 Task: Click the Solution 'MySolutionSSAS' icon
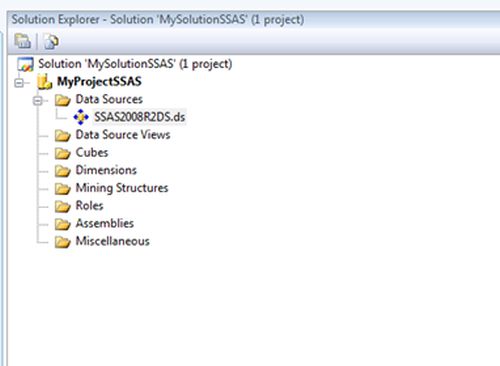[x=25, y=64]
